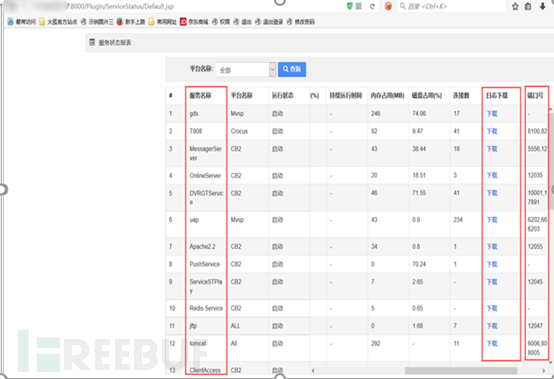The height and width of the screenshot is (379, 554).
Task: Click the 服务名称 column header
Action: pos(200,95)
